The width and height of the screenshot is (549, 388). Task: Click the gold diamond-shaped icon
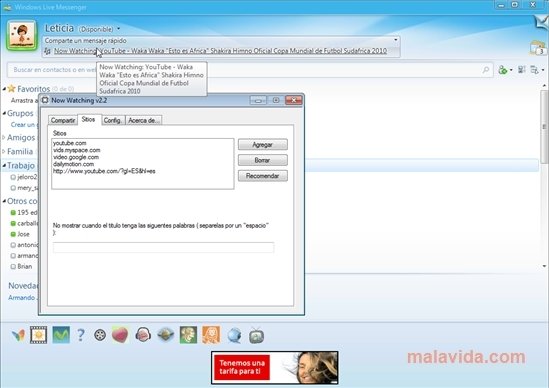click(166, 335)
